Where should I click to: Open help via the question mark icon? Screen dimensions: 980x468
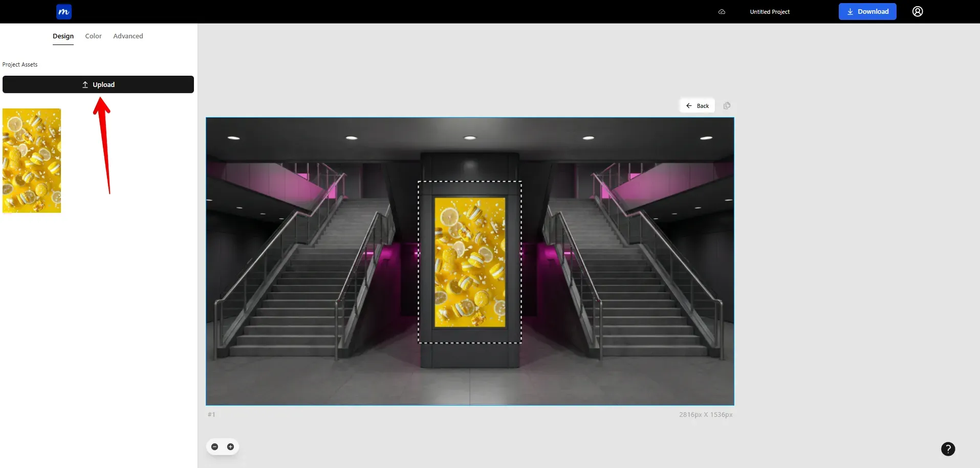click(x=948, y=449)
